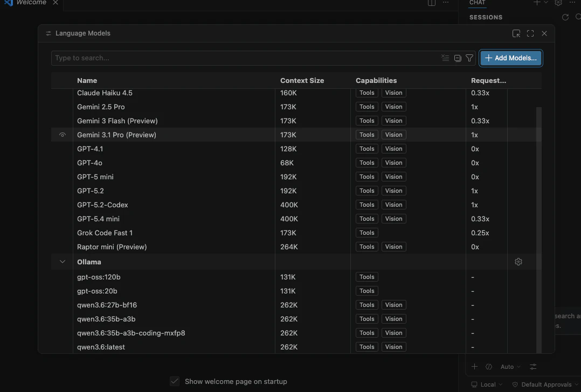
Task: Click the models list vertical scrollbar
Action: tap(539, 229)
